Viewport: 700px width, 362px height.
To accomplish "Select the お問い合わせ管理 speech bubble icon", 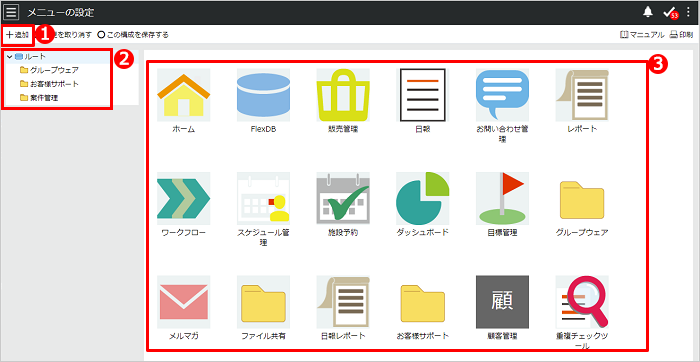I will point(502,95).
